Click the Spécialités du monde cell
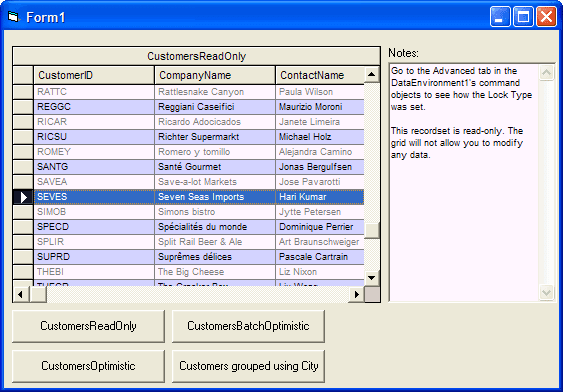This screenshot has height=392, width=563. pos(215,227)
